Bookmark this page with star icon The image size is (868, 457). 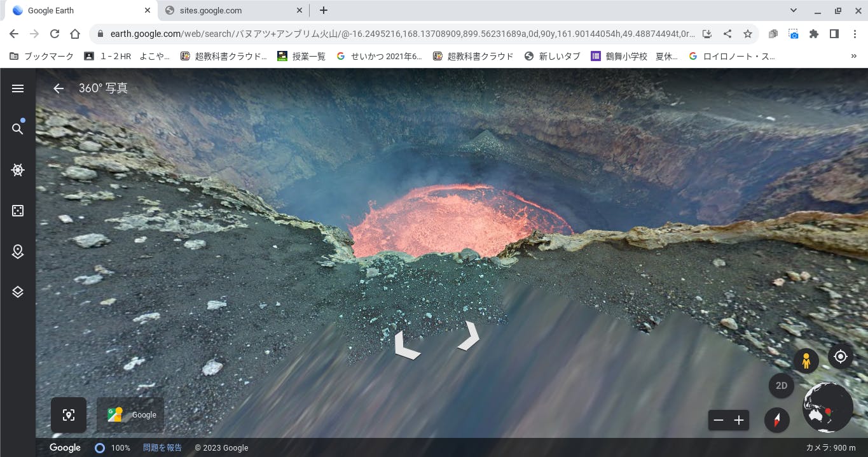pos(748,34)
